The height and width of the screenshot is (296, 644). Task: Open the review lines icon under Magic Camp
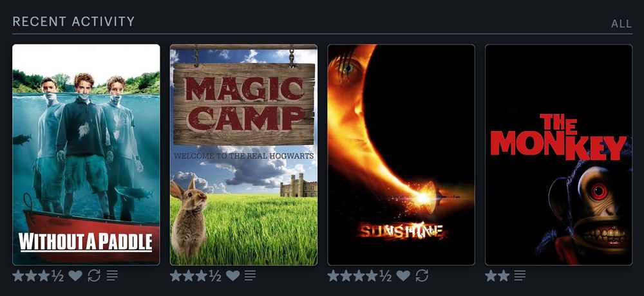[250, 275]
